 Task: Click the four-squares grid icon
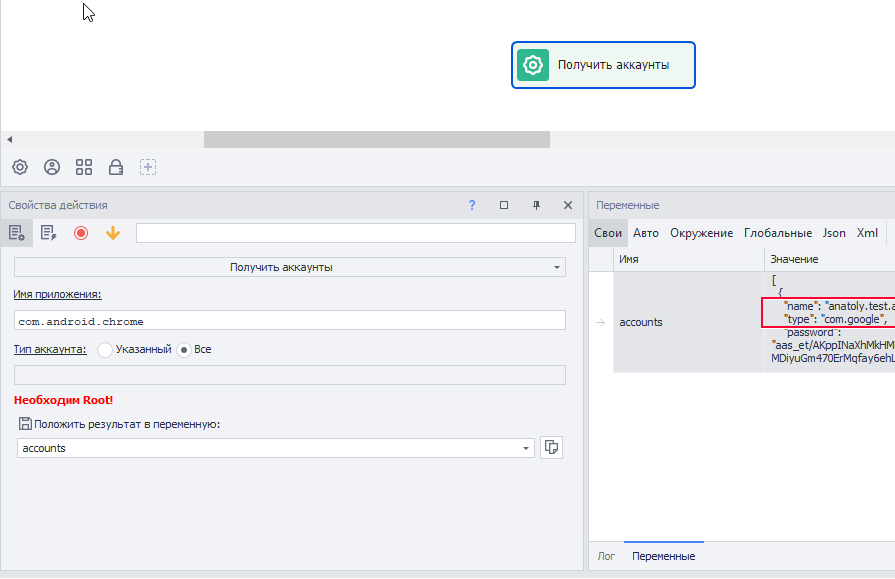point(84,167)
